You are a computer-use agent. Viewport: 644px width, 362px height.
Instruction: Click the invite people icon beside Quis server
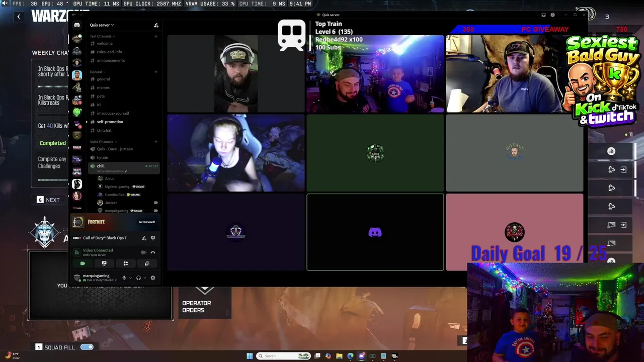[156, 25]
